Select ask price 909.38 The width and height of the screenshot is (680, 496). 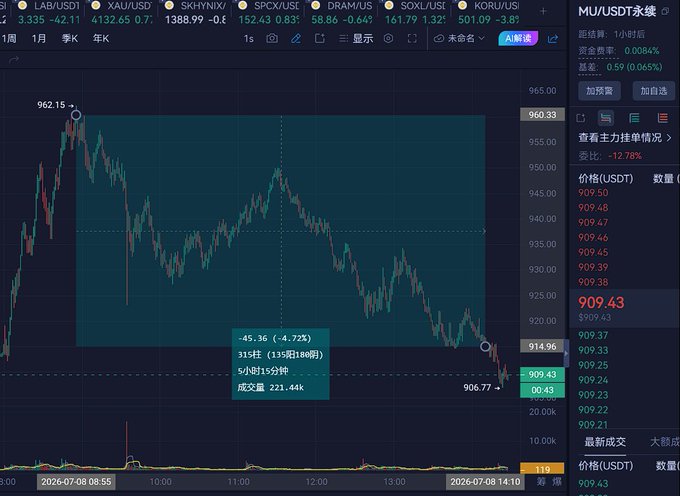[x=593, y=282]
